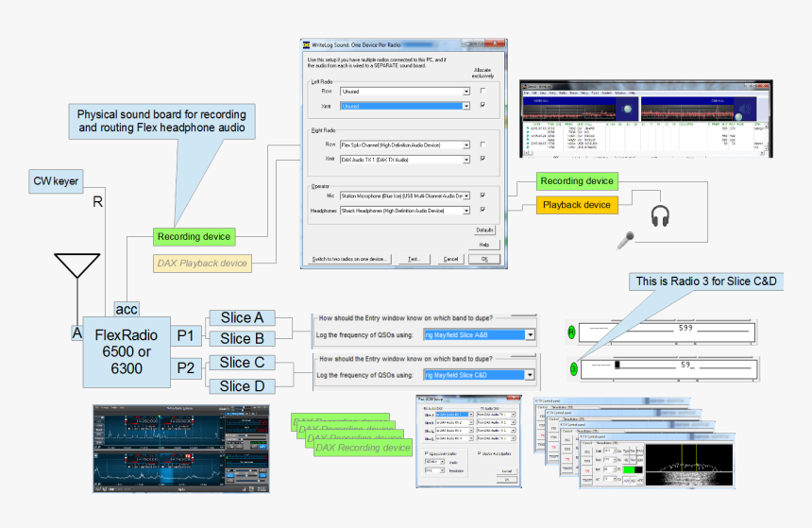Screen dimensions: 812x528
Task: Expand the rig Mayfield Slice A&B dropdown
Action: [531, 335]
